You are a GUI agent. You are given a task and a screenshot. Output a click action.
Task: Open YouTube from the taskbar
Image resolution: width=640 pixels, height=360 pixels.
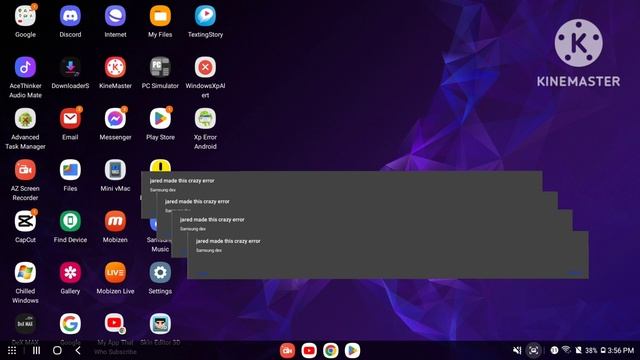point(309,351)
